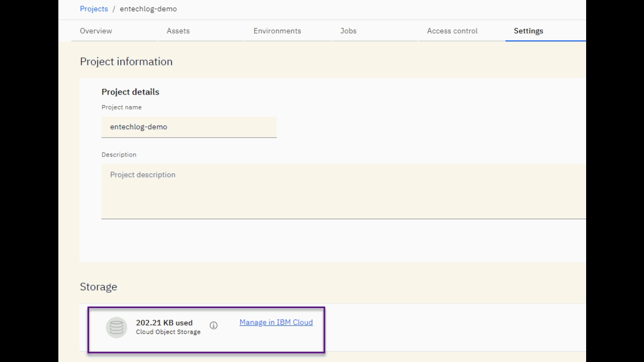Open the Environments tab
Screen dimensions: 644x362
(x=277, y=31)
